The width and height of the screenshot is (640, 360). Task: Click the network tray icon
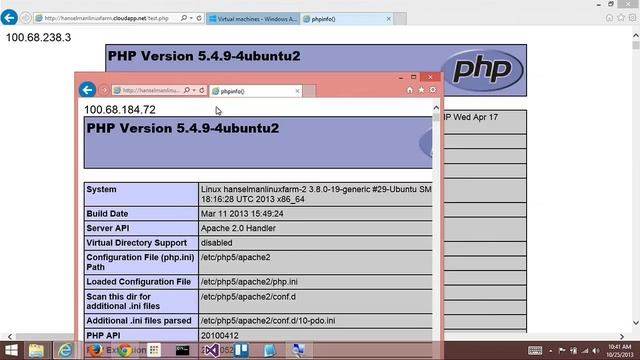(x=585, y=351)
